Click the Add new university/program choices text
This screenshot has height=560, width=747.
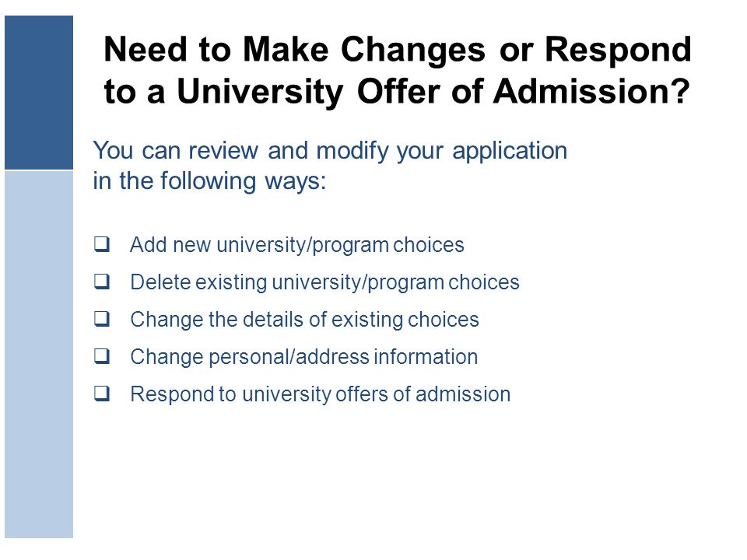[296, 245]
